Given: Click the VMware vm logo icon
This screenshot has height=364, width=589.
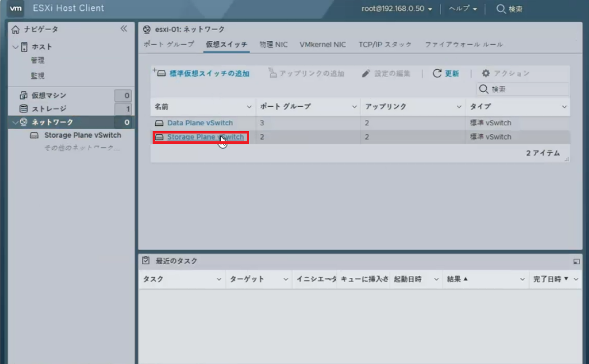Looking at the screenshot, I should click(x=17, y=9).
